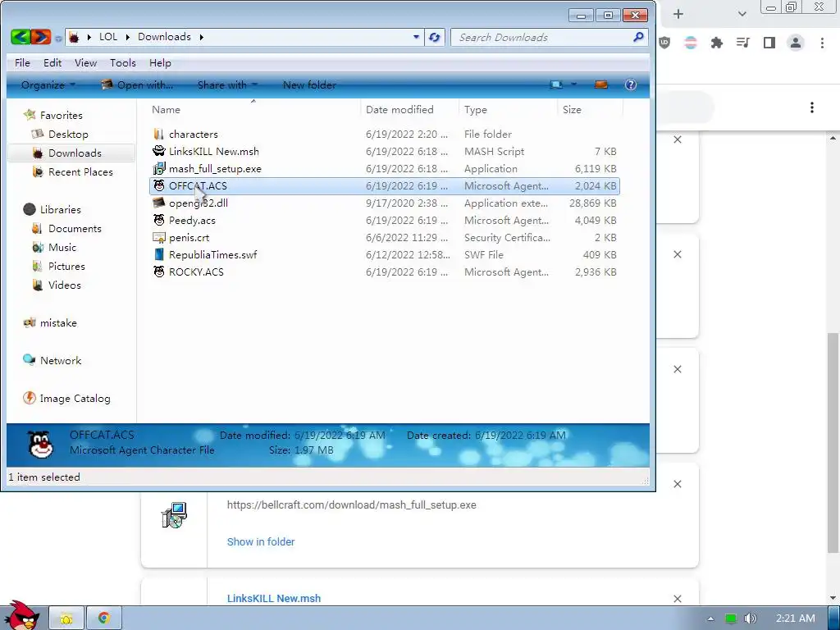This screenshot has width=840, height=630.
Task: Open Chrome profile avatar icon
Action: (796, 43)
